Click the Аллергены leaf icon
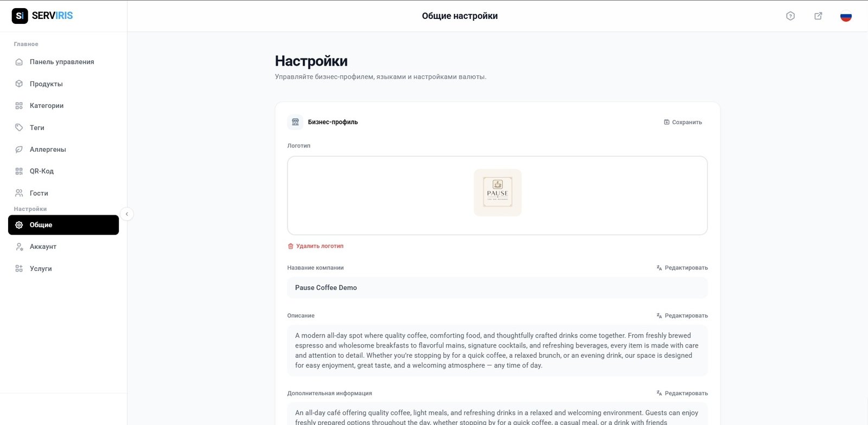This screenshot has width=868, height=425. [19, 150]
